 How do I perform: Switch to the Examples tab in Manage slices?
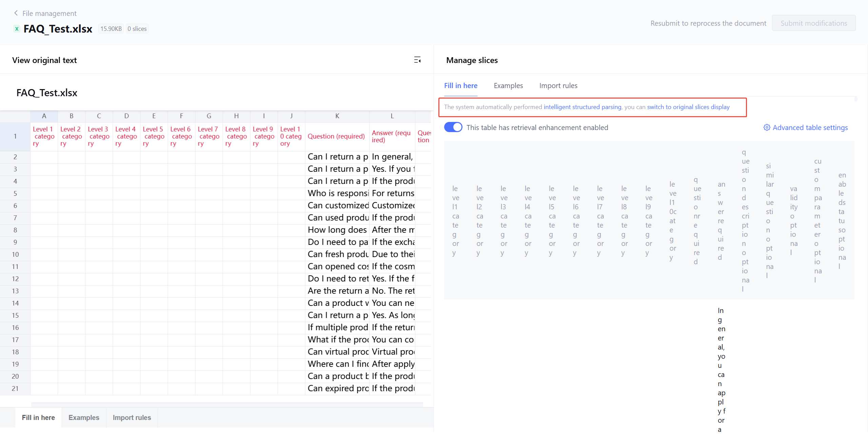[x=508, y=86]
